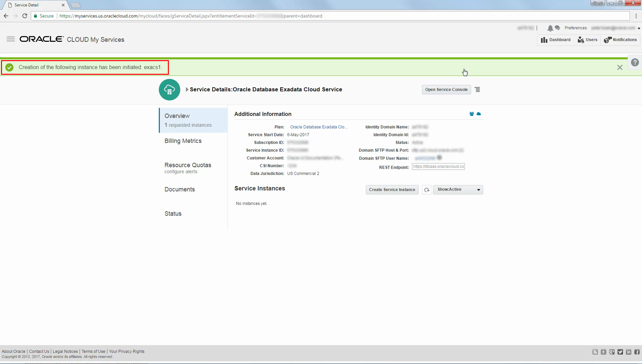Click the notifications bell icon

click(550, 28)
